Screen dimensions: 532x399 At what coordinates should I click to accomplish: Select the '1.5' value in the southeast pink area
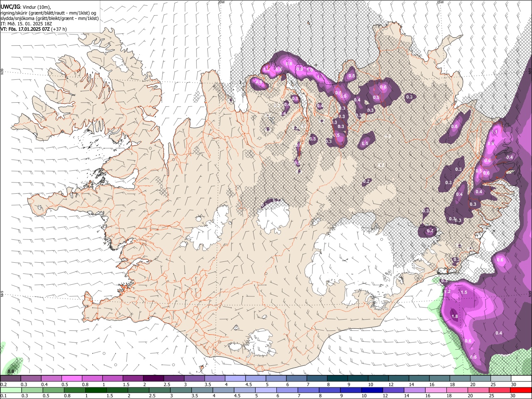pyautogui.click(x=464, y=293)
